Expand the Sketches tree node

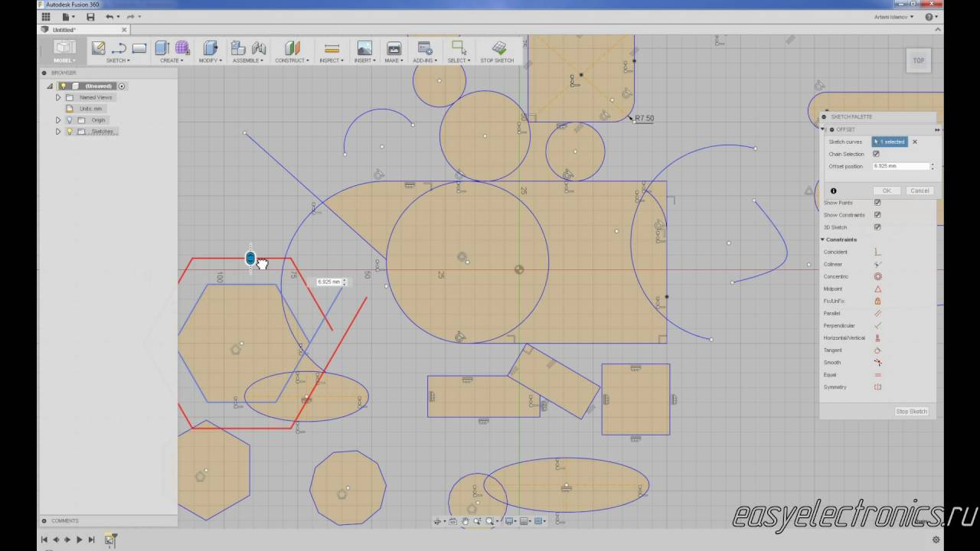(x=57, y=132)
